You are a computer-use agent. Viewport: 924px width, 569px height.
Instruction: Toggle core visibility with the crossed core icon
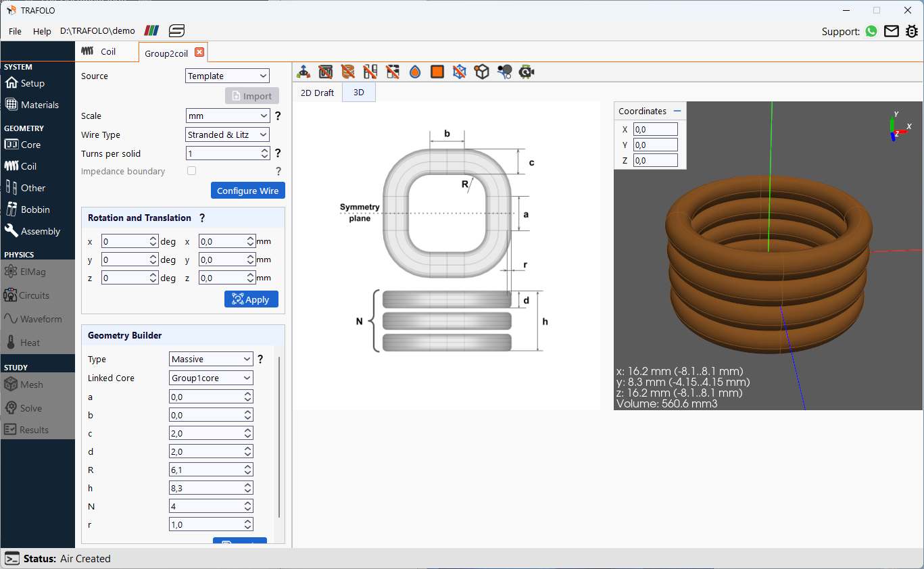point(325,71)
